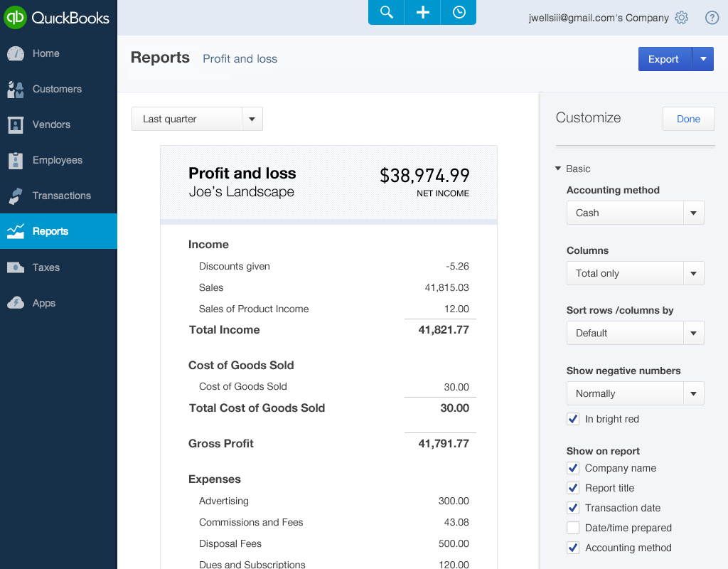728x569 pixels.
Task: Click the Export button
Action: tap(664, 59)
